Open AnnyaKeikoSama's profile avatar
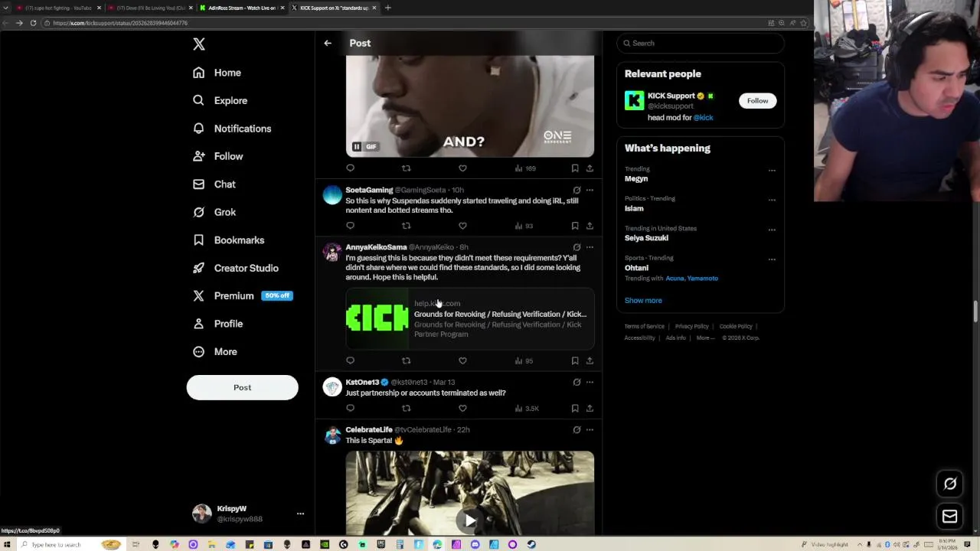Viewport: 980px width, 551px height. tap(332, 253)
